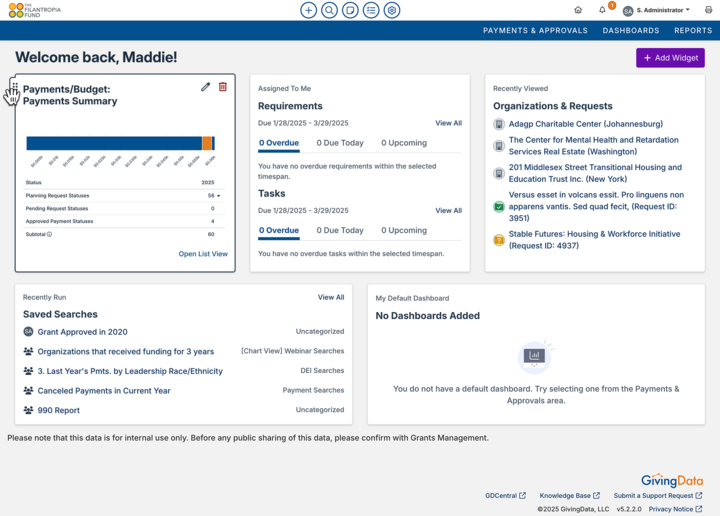Screen dimensions: 720x516
Task: Click the green request icon beside Versus esset
Action: coord(499,207)
